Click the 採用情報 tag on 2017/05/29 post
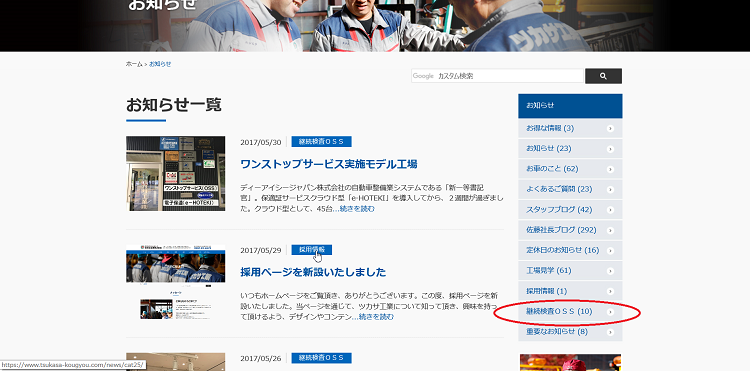The height and width of the screenshot is (371, 750). tap(311, 250)
